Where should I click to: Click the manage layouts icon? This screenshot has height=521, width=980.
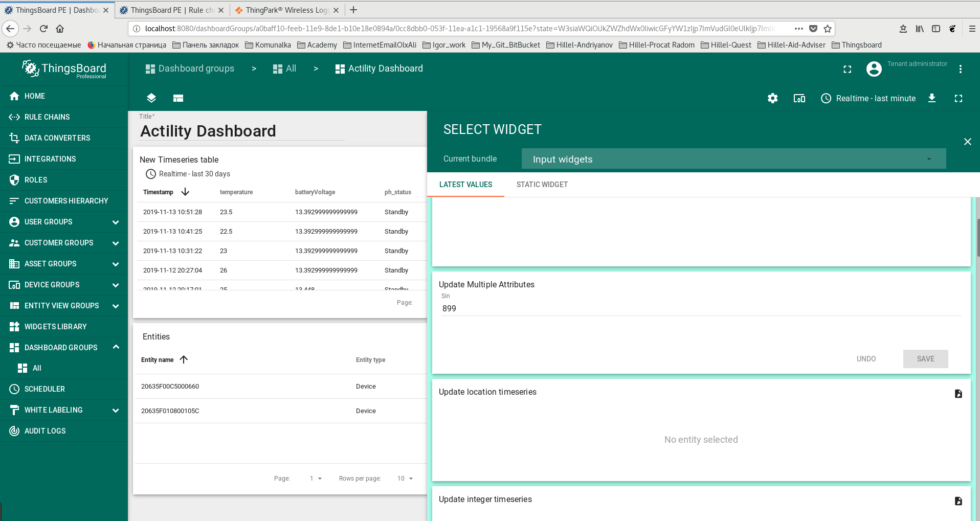(x=178, y=98)
